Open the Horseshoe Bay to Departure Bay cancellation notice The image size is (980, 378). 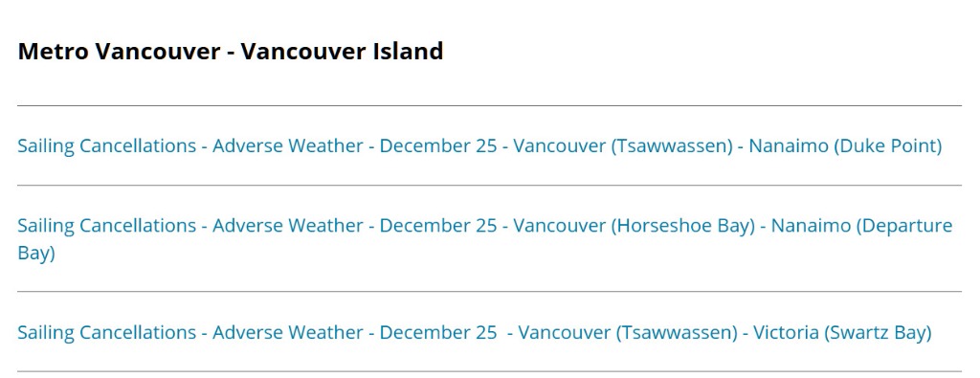(x=485, y=238)
